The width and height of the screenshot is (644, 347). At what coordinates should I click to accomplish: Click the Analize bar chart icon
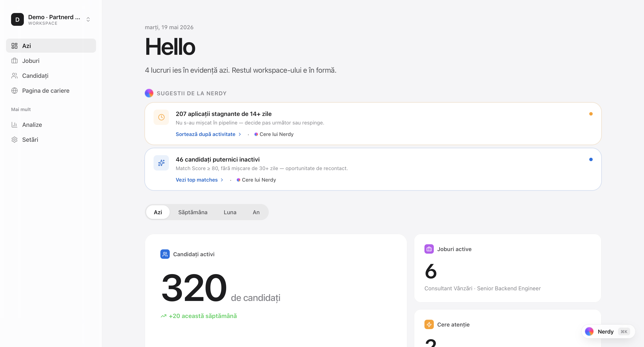(14, 125)
